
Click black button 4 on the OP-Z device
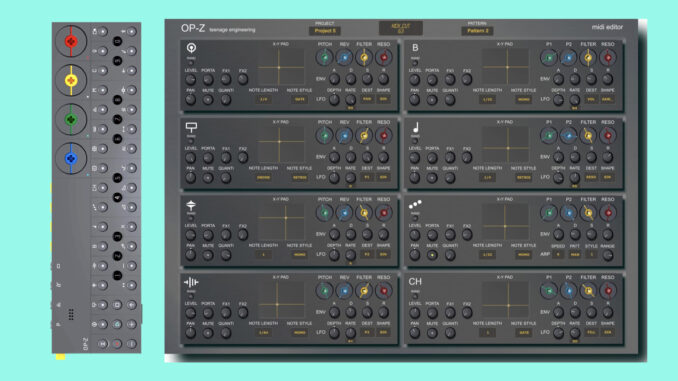(117, 198)
